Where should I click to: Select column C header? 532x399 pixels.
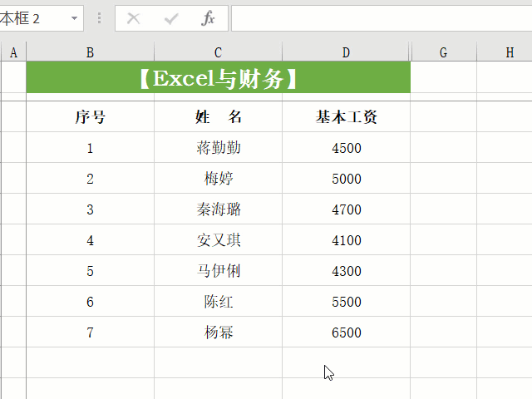(218, 52)
